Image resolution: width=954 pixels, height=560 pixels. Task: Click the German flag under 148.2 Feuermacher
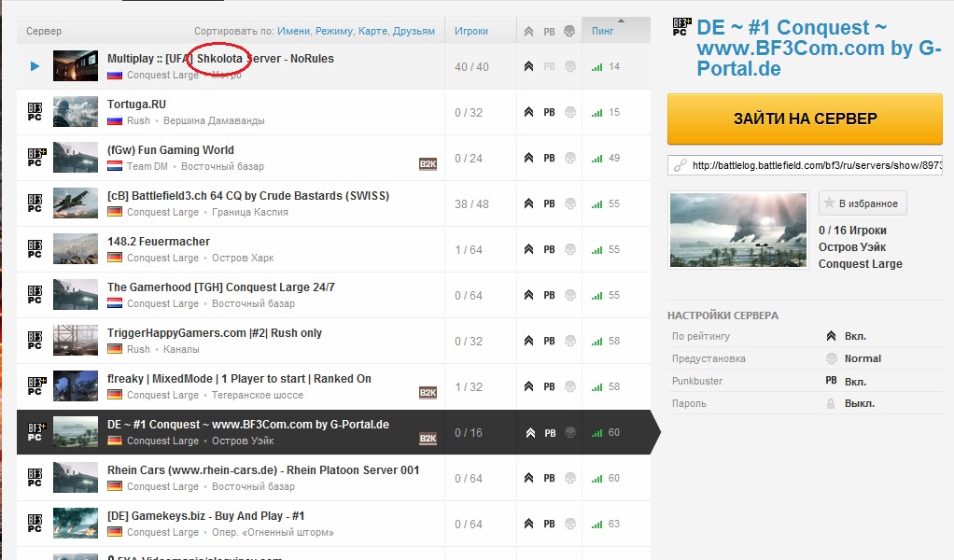(x=115, y=258)
